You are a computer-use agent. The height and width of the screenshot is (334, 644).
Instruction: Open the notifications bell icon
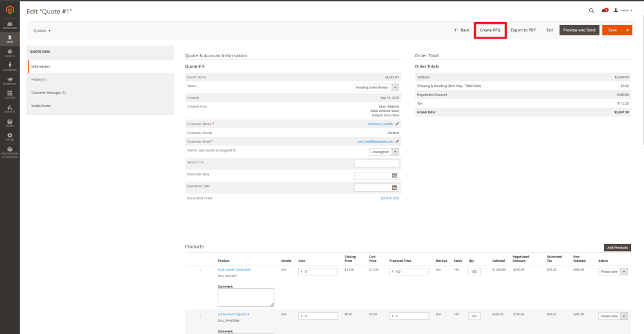coord(605,10)
